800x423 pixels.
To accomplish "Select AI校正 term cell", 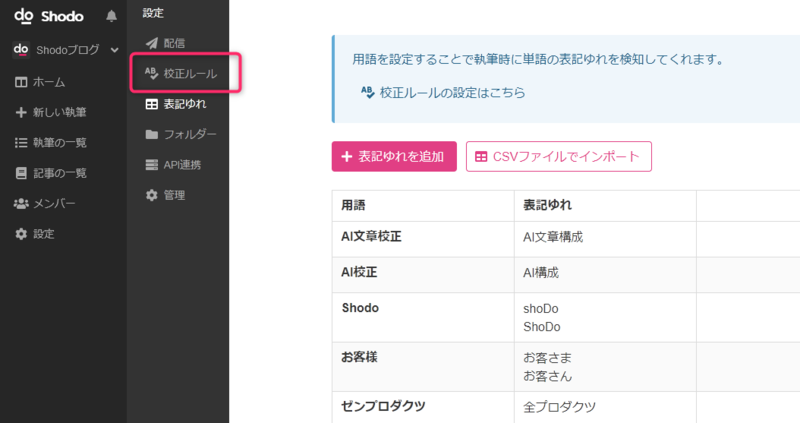I will tap(423, 275).
